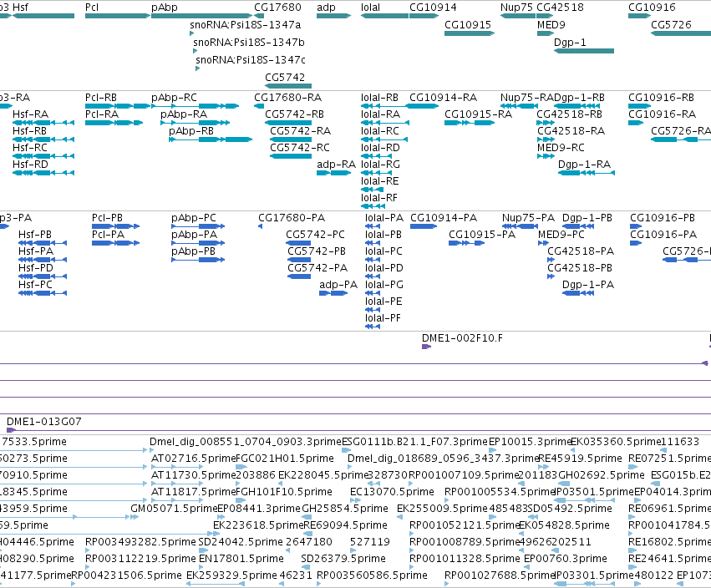Click the Hsf-PB protein label
The image size is (711, 588).
[x=35, y=235]
